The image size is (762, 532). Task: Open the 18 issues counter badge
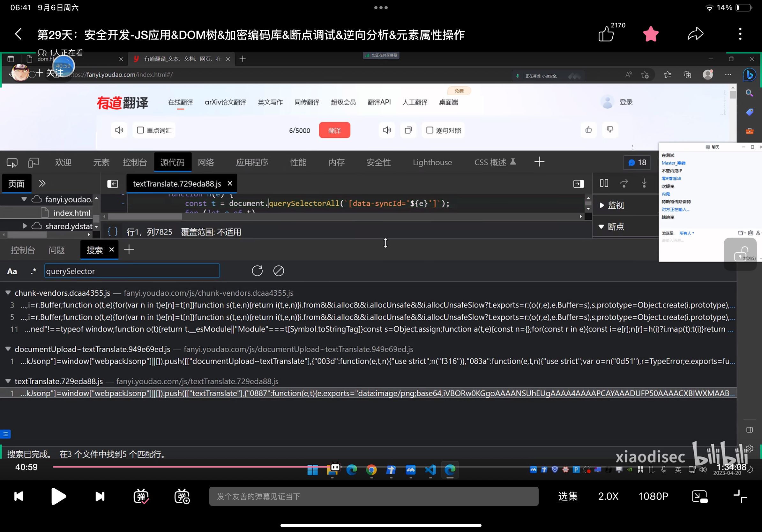click(x=637, y=163)
